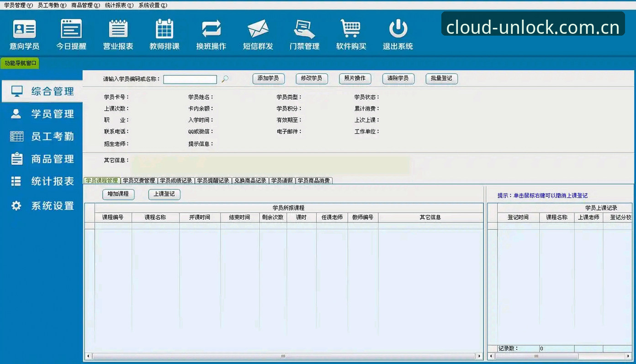Click course table horizontal scrollbar
Image resolution: width=636 pixels, height=364 pixels.
[x=283, y=356]
